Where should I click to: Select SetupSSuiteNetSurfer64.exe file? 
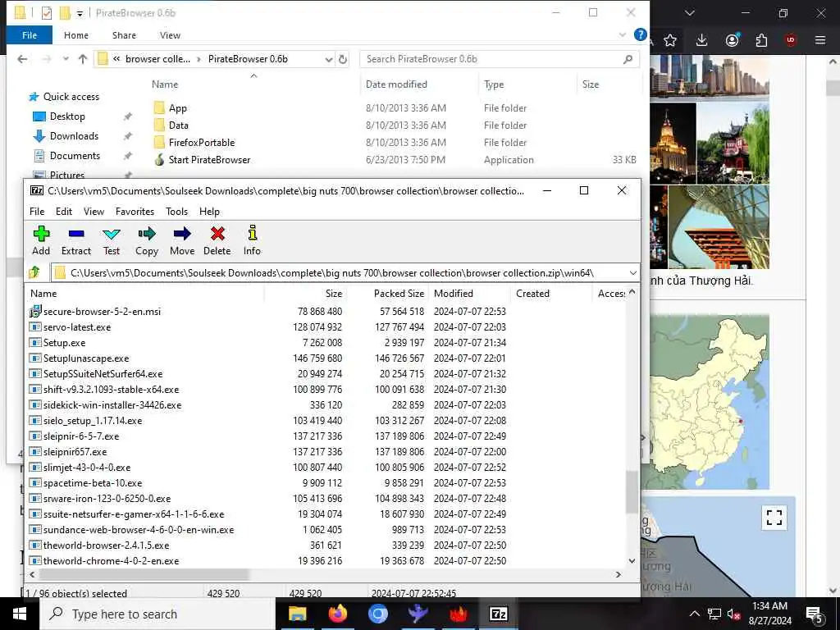[103, 373]
